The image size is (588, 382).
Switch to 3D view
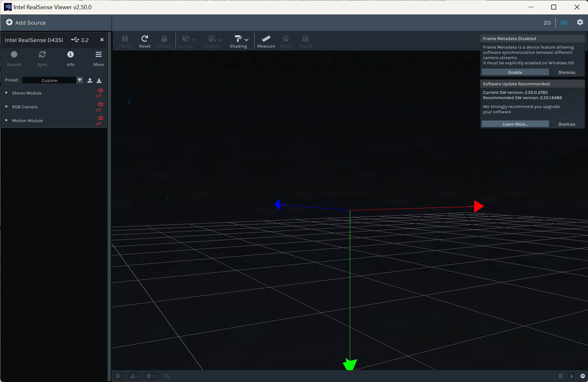click(x=564, y=23)
